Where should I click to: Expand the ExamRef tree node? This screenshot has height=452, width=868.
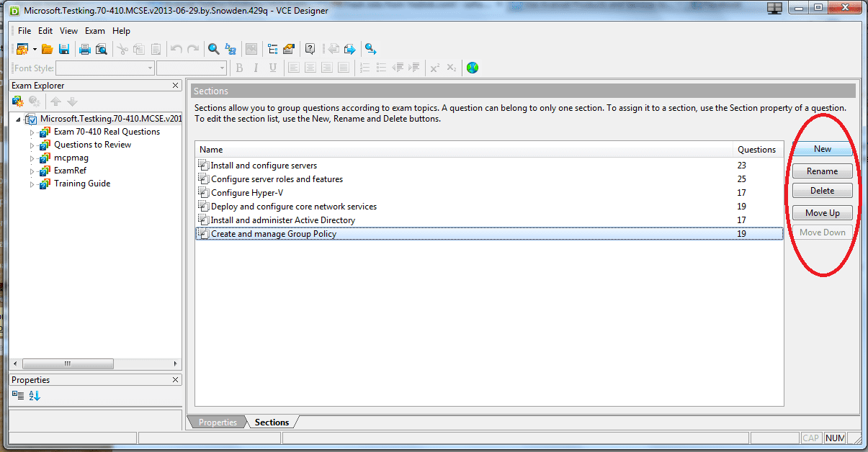[x=32, y=171]
